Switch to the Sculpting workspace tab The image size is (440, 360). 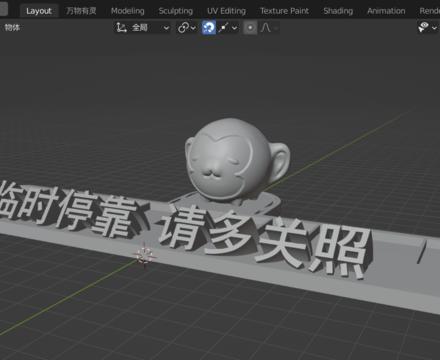(x=176, y=11)
